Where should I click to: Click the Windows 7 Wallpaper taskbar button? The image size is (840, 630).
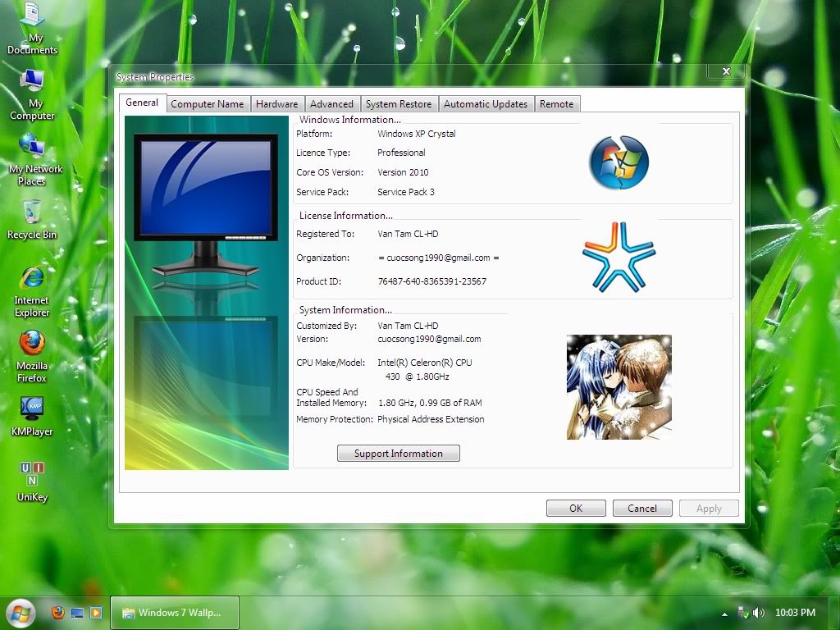(174, 613)
